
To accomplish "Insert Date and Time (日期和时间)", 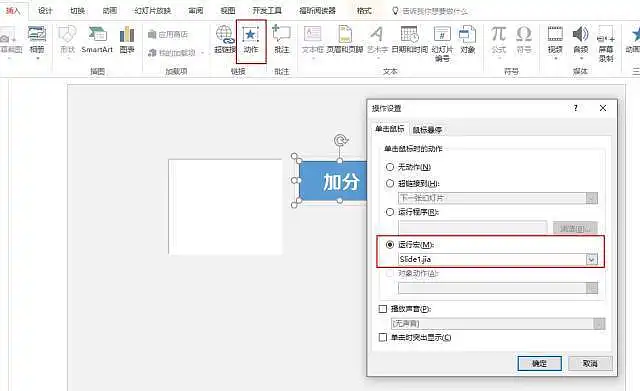I will pyautogui.click(x=409, y=40).
